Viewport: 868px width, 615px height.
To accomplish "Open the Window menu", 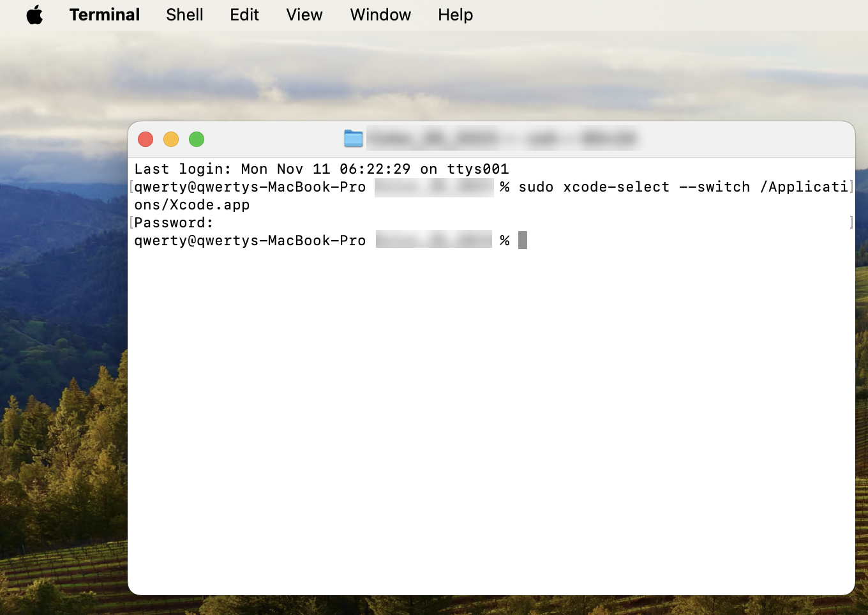I will click(380, 15).
